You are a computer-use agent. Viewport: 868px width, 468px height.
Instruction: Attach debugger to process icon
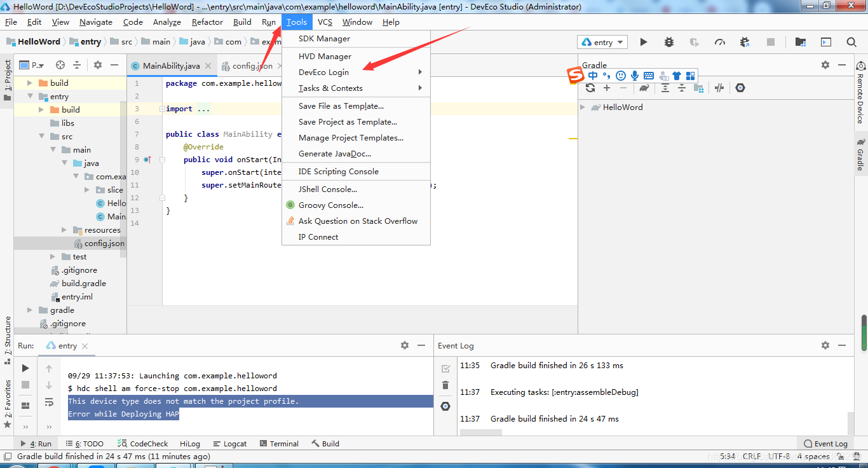click(x=745, y=42)
